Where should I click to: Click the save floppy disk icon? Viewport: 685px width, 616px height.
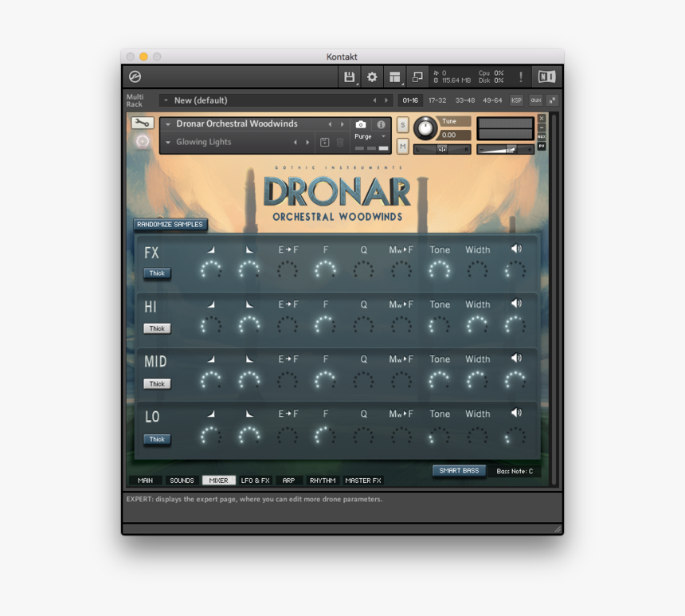tap(349, 77)
